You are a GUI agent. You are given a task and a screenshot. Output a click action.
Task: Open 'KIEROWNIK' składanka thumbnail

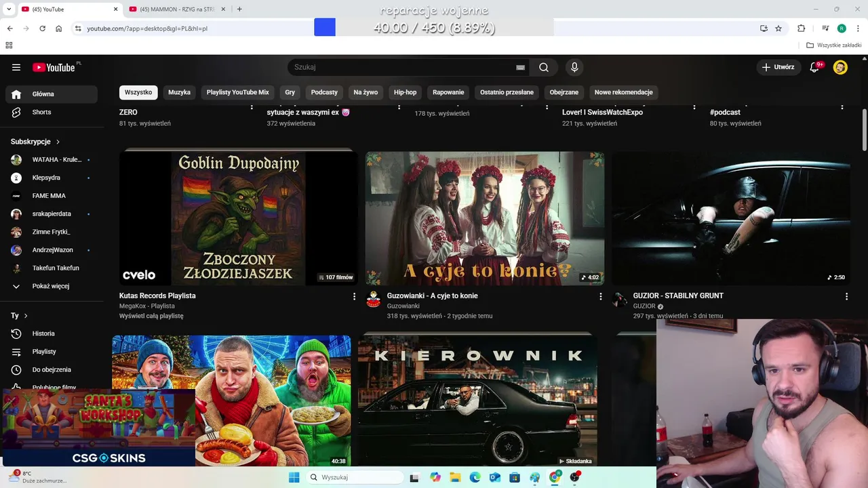click(x=477, y=400)
